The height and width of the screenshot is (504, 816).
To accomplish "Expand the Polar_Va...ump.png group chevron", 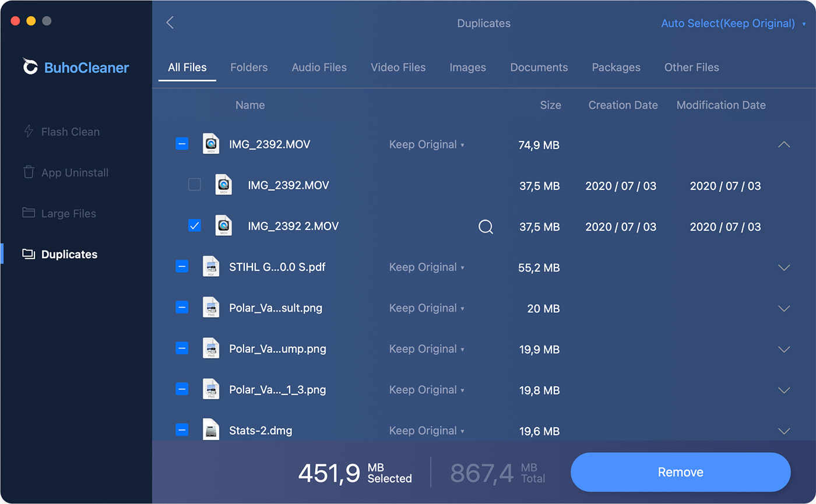I will click(784, 350).
